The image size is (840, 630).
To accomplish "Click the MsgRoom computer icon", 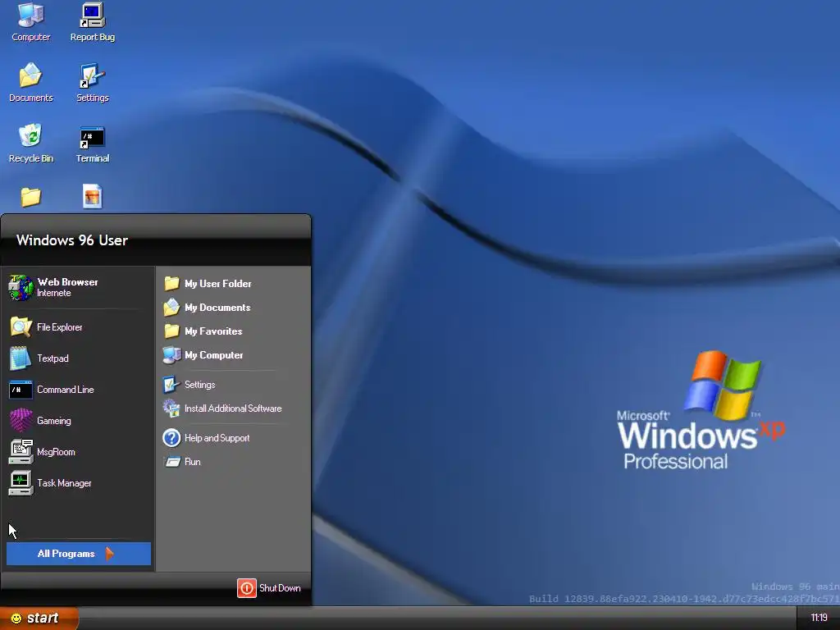I will pos(21,452).
